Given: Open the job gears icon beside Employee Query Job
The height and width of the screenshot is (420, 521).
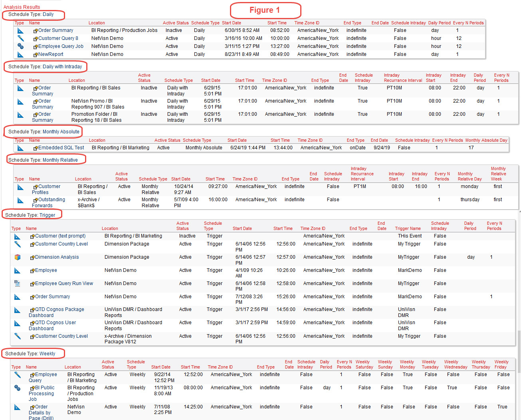Looking at the screenshot, I should [x=20, y=46].
